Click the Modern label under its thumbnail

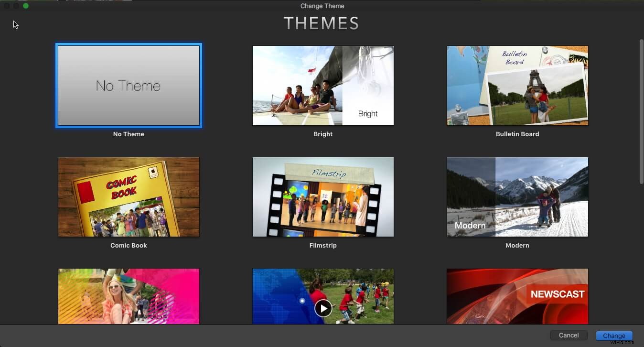517,245
